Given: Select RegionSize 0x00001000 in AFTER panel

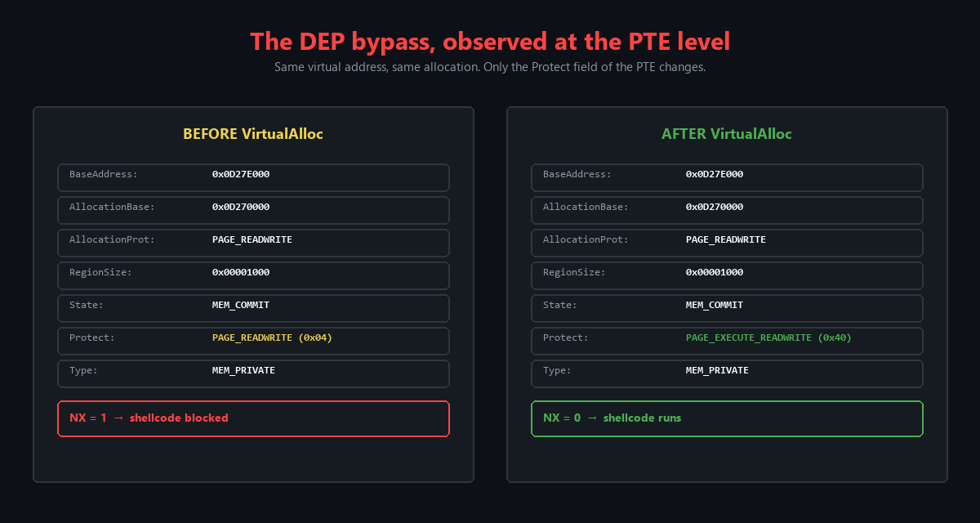Looking at the screenshot, I should 715,273.
